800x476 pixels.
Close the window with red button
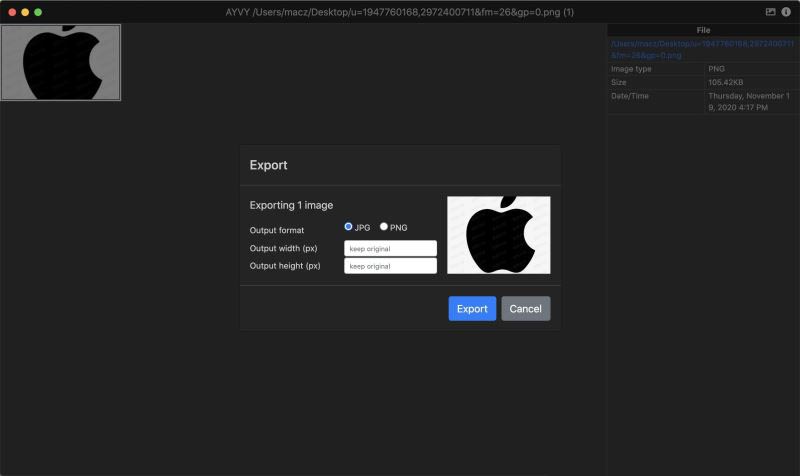pyautogui.click(x=12, y=12)
